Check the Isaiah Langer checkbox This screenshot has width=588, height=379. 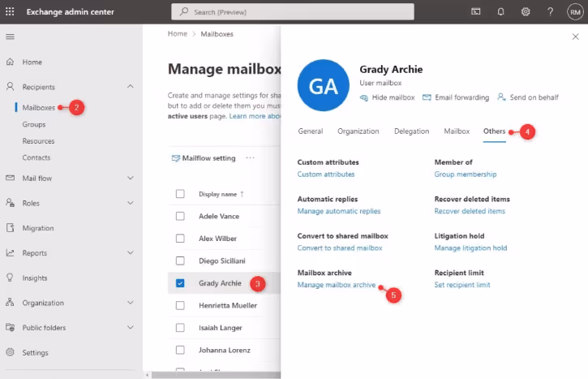(180, 328)
